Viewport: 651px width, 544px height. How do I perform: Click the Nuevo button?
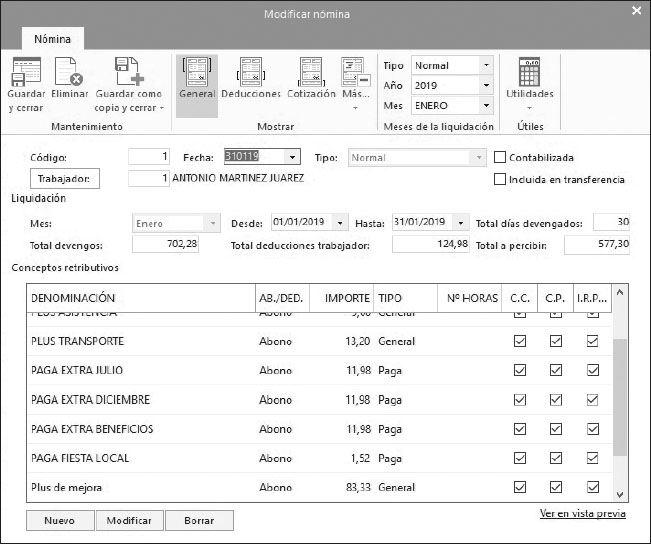click(60, 521)
